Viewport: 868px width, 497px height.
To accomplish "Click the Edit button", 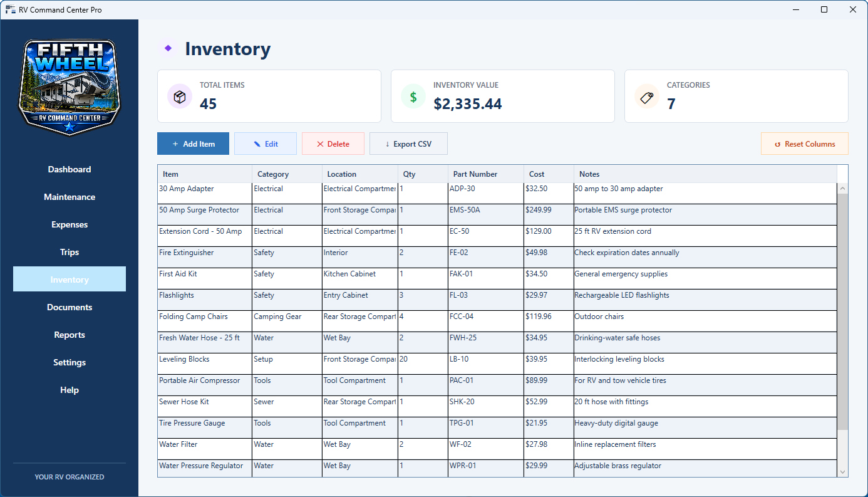I will click(266, 144).
